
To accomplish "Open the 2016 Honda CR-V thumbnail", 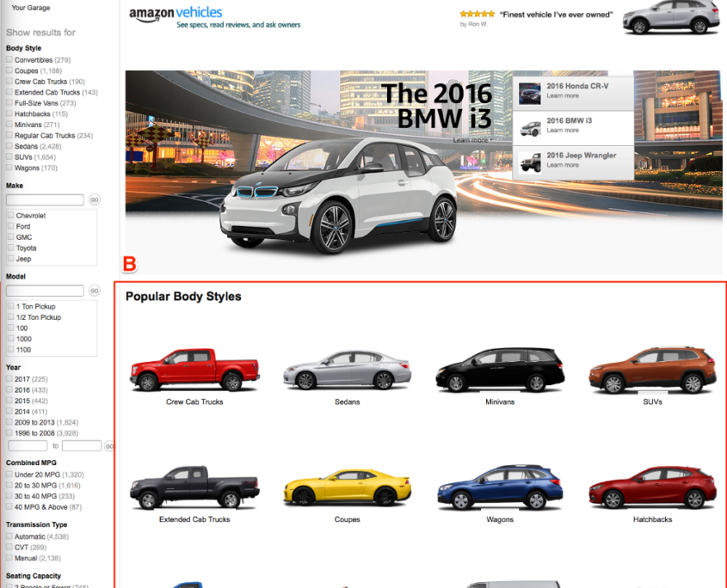I will (529, 94).
